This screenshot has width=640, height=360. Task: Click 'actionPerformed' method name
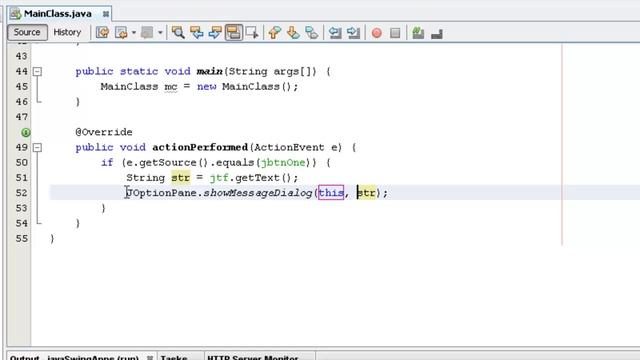coord(200,147)
